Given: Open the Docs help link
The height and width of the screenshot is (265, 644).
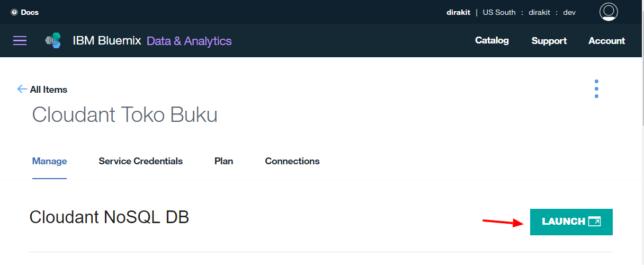Looking at the screenshot, I should (x=25, y=12).
